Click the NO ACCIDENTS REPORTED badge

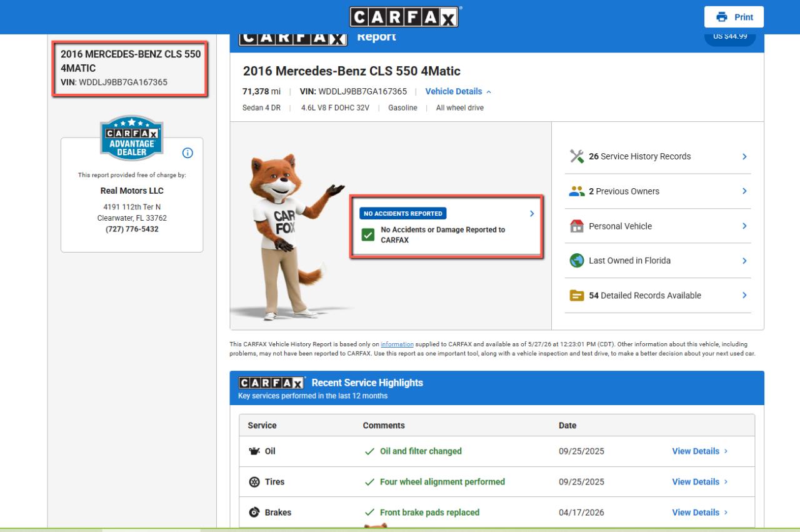[x=402, y=213]
